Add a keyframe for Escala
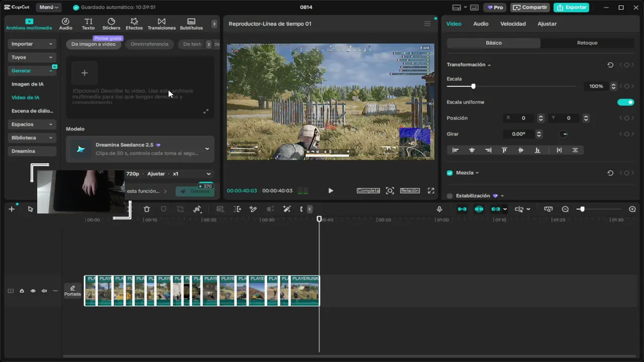Screen dimensions: 644x362 click(626, 86)
